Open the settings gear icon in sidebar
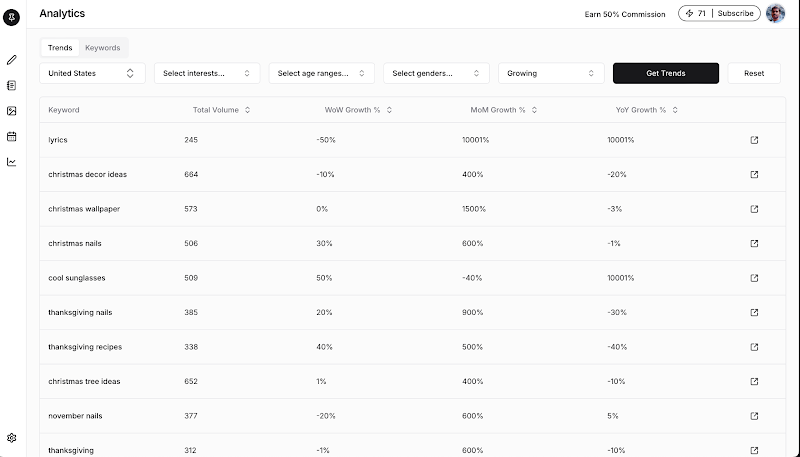 [x=11, y=438]
